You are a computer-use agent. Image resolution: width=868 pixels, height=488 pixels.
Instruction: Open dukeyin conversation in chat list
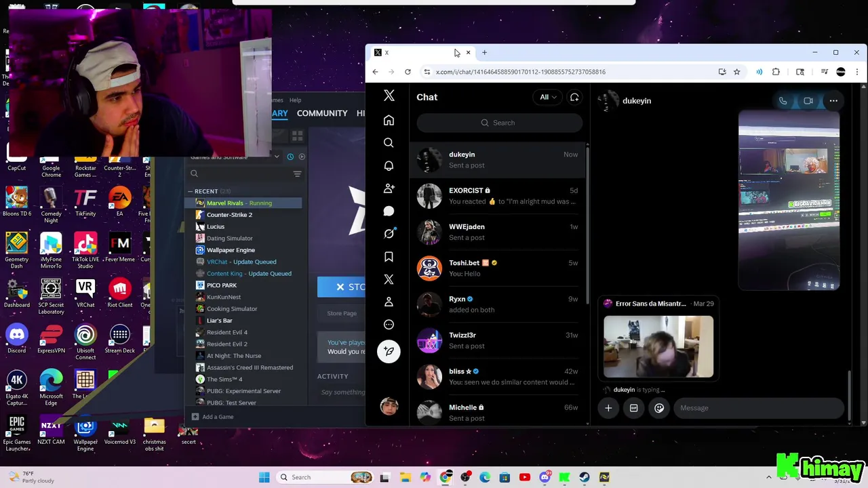click(498, 160)
